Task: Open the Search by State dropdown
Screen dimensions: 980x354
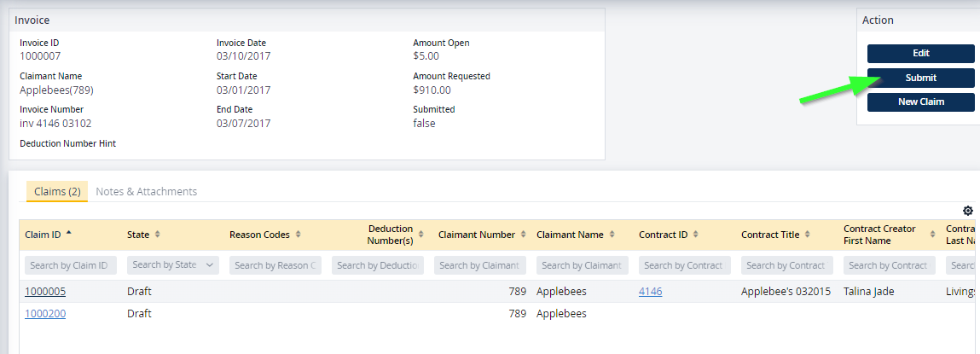Action: (173, 265)
